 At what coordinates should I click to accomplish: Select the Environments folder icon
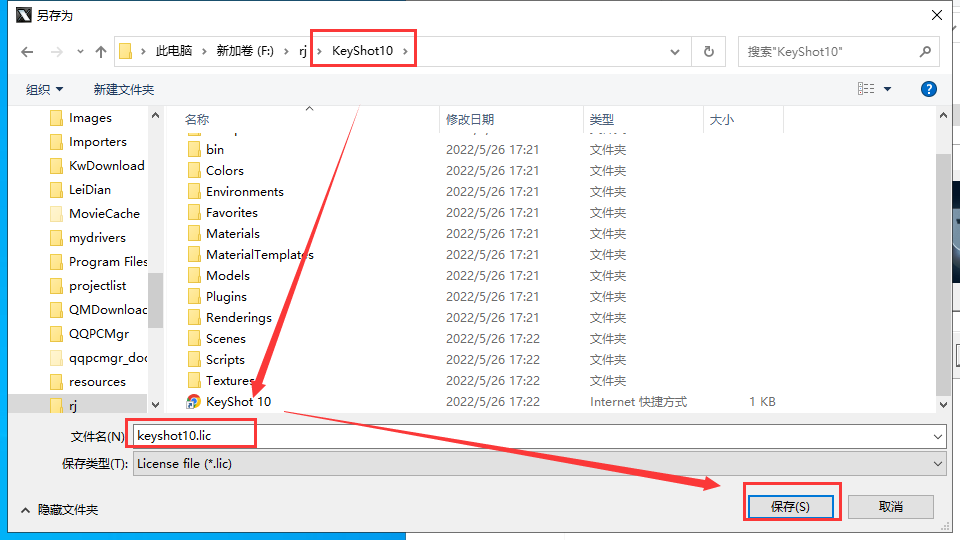[x=194, y=192]
